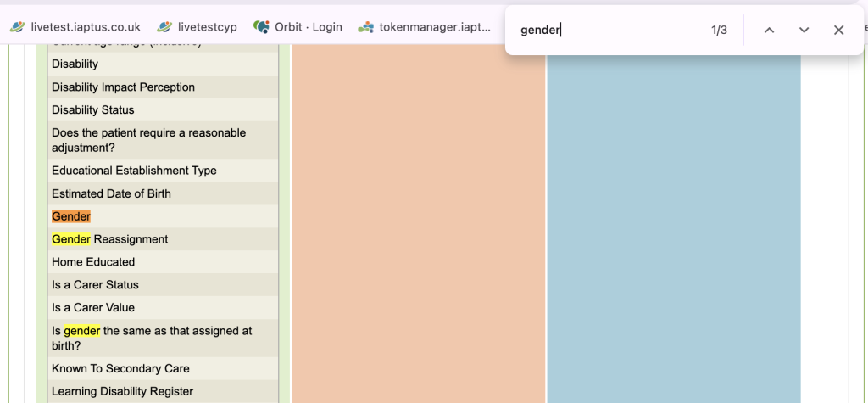
Task: Click the tokenmanager bookmark icon
Action: (x=365, y=27)
